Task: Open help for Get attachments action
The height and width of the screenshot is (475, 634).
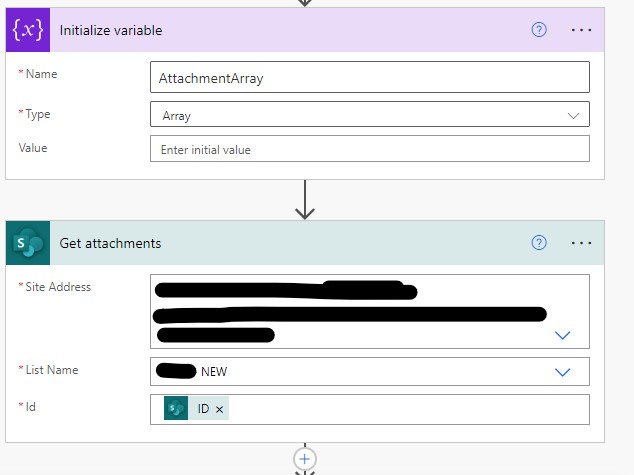Action: [539, 243]
